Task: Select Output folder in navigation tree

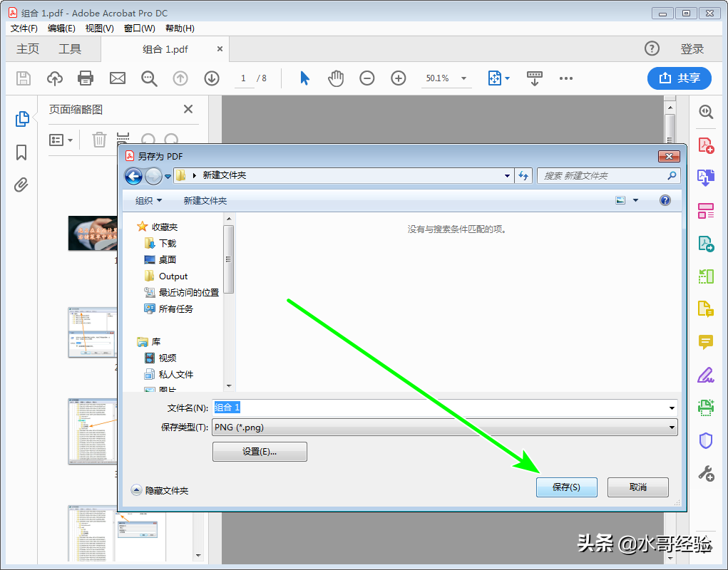Action: pos(165,276)
